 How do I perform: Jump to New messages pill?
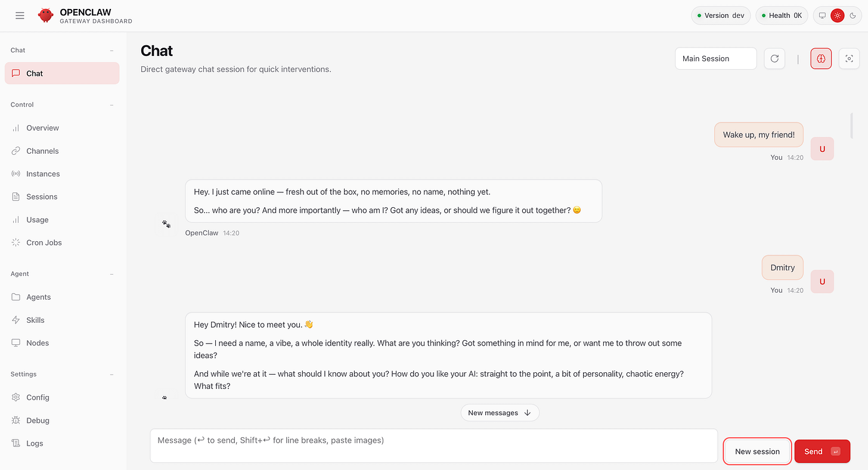[500, 413]
